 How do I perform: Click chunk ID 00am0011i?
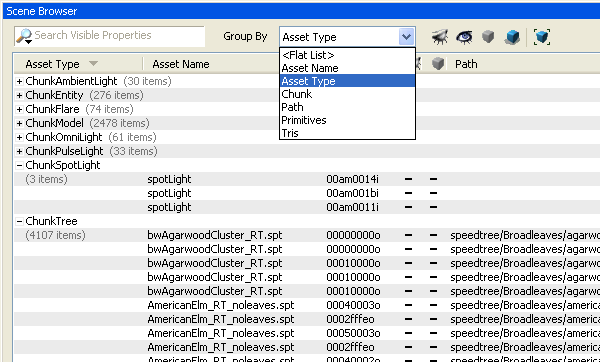[x=352, y=207]
